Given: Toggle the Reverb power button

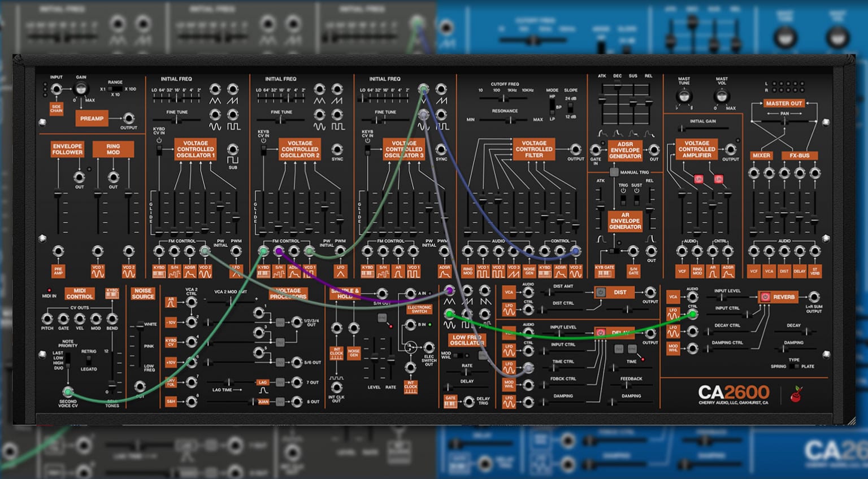Looking at the screenshot, I should pyautogui.click(x=765, y=297).
